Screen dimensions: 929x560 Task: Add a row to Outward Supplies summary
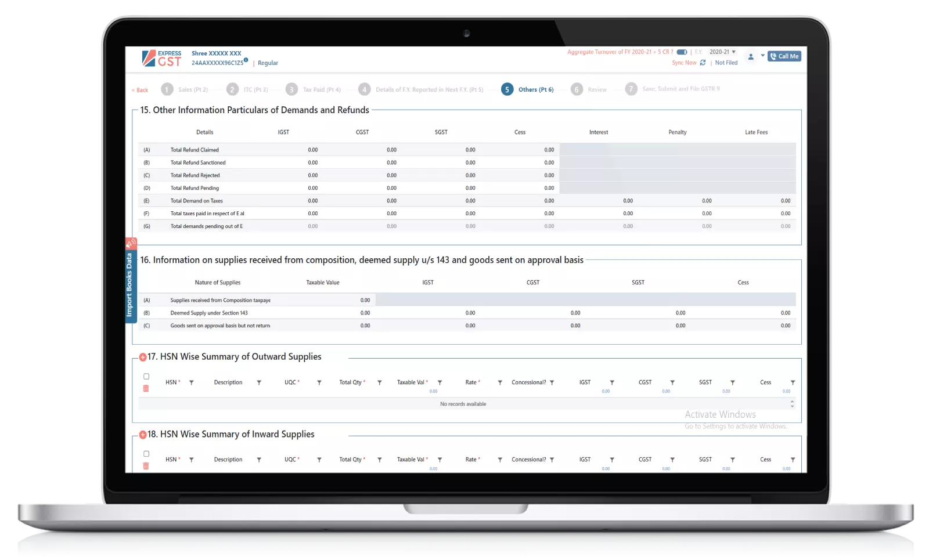tap(143, 357)
